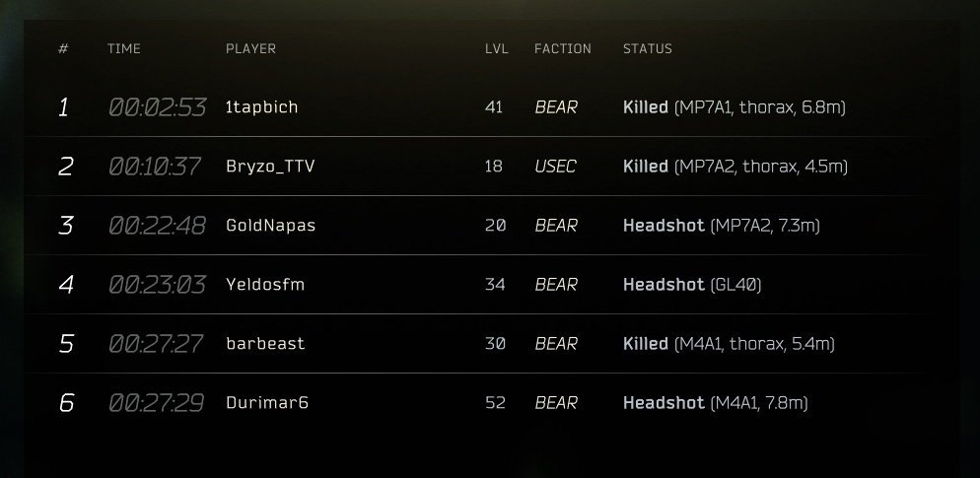Viewport: 980px width, 478px height.
Task: Click kill time 00:23:03
Action: (157, 285)
